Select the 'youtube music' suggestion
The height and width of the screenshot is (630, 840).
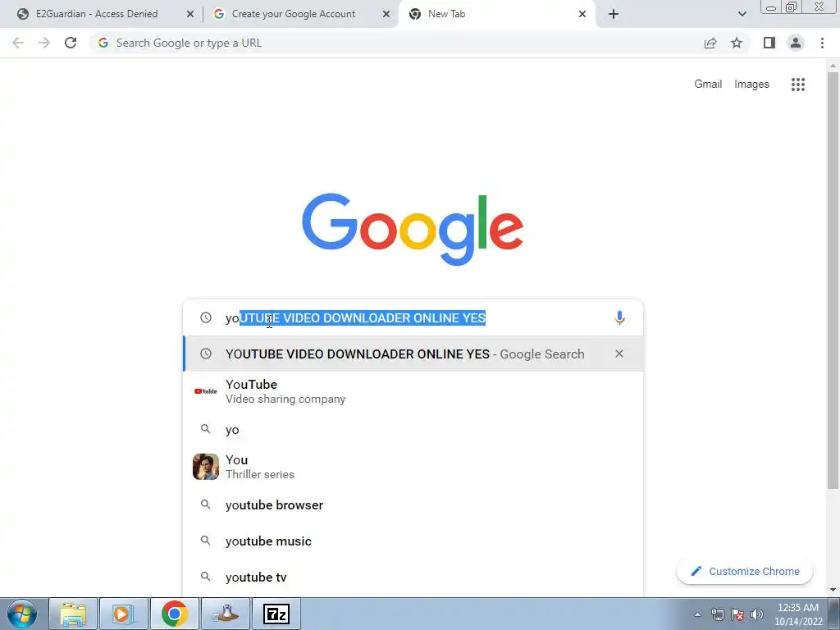click(x=413, y=541)
